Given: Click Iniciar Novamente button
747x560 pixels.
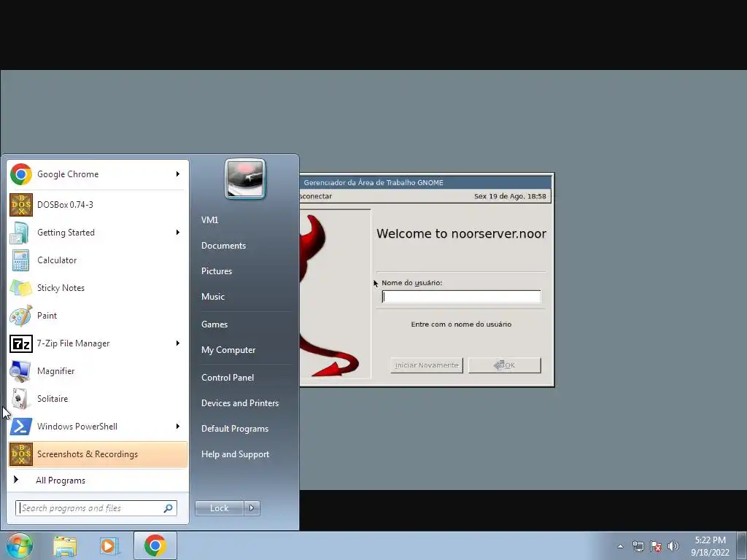Looking at the screenshot, I should coord(427,365).
